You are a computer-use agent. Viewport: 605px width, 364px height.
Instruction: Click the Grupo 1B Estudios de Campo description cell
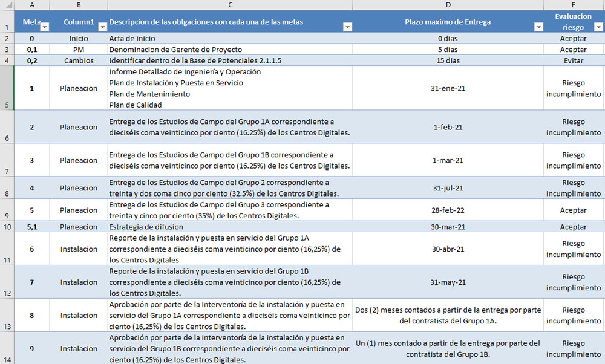point(230,160)
